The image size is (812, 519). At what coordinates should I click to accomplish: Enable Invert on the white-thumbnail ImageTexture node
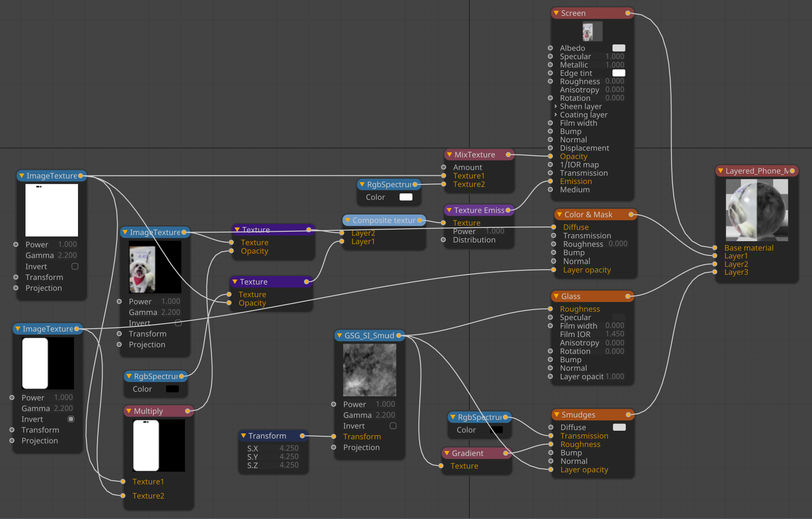[75, 267]
